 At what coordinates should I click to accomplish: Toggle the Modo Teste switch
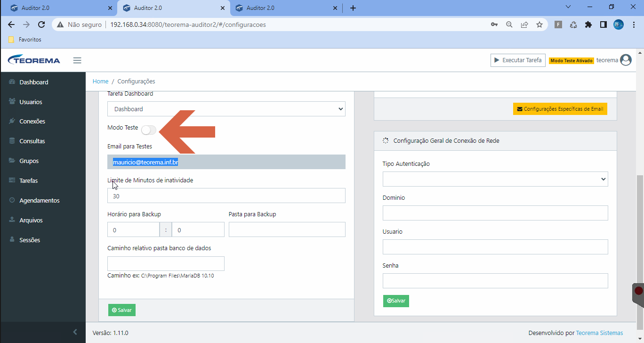pyautogui.click(x=149, y=130)
